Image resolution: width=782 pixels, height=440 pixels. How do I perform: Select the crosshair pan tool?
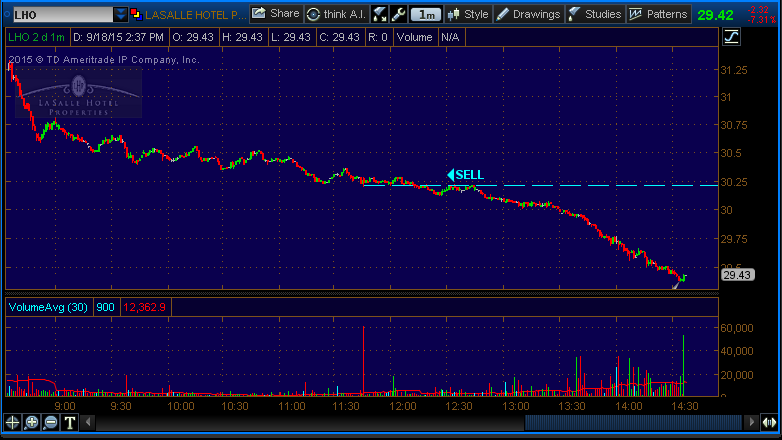13,422
